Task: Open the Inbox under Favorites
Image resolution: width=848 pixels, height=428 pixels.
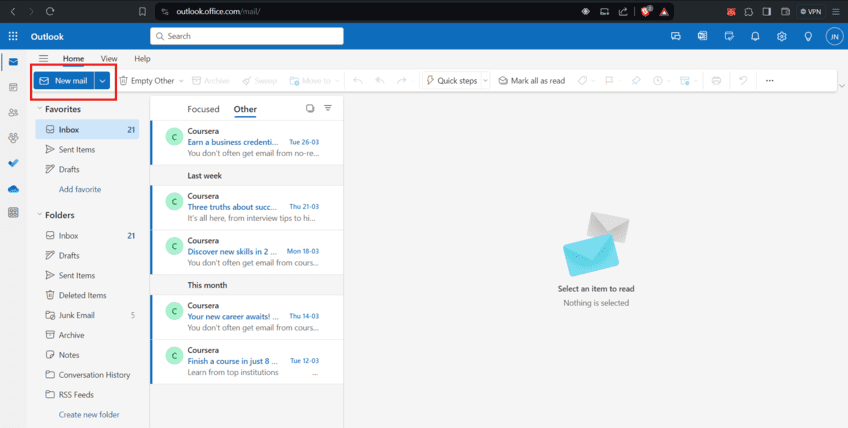Action: coord(87,129)
